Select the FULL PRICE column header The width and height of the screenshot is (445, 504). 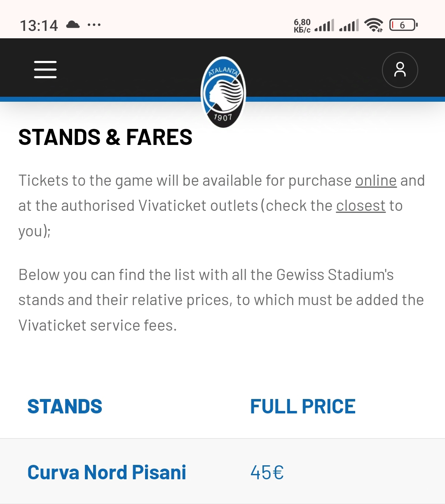303,407
